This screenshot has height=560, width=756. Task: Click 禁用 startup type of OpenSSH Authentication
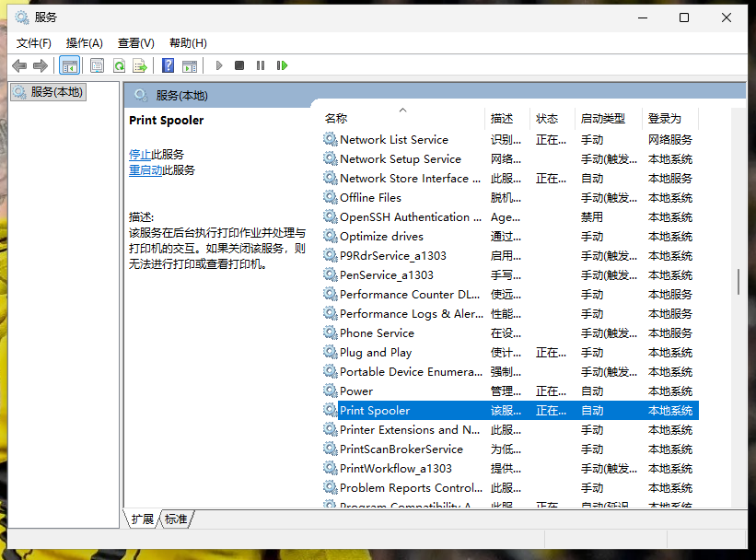[x=592, y=217]
